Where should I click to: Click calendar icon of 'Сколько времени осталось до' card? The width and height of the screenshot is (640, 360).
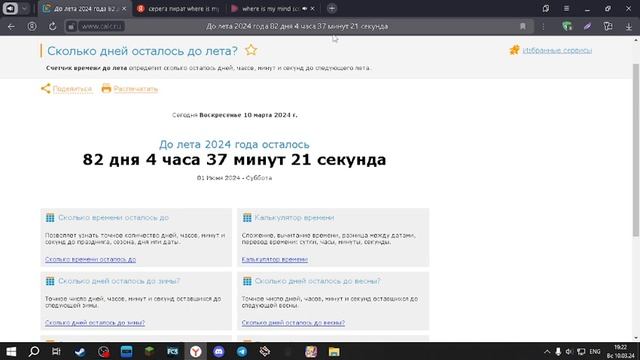(x=50, y=218)
